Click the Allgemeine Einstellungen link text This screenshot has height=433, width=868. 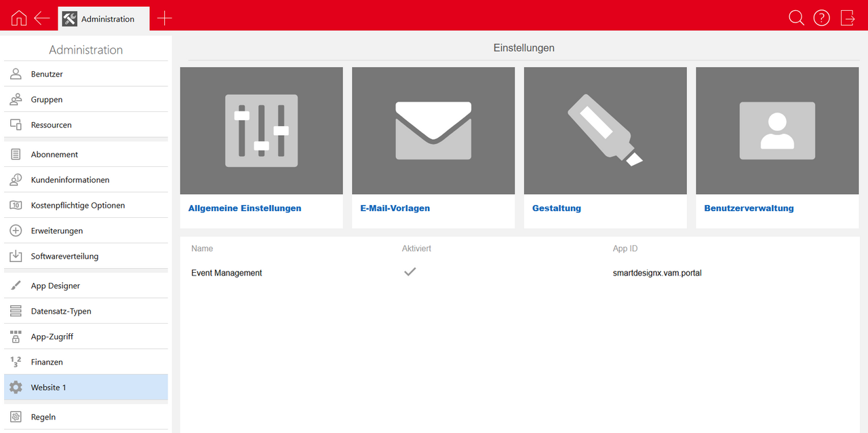(x=245, y=208)
